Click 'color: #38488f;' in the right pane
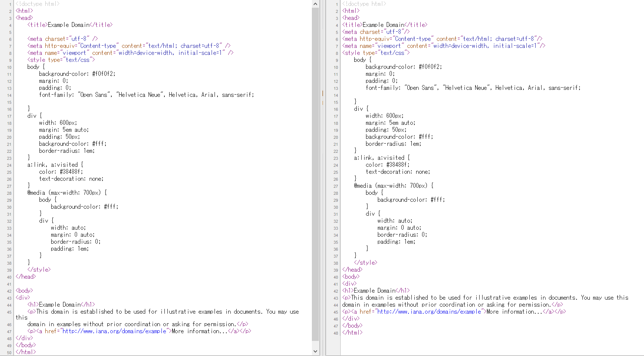Screen dimensions: 644x356 pos(388,165)
